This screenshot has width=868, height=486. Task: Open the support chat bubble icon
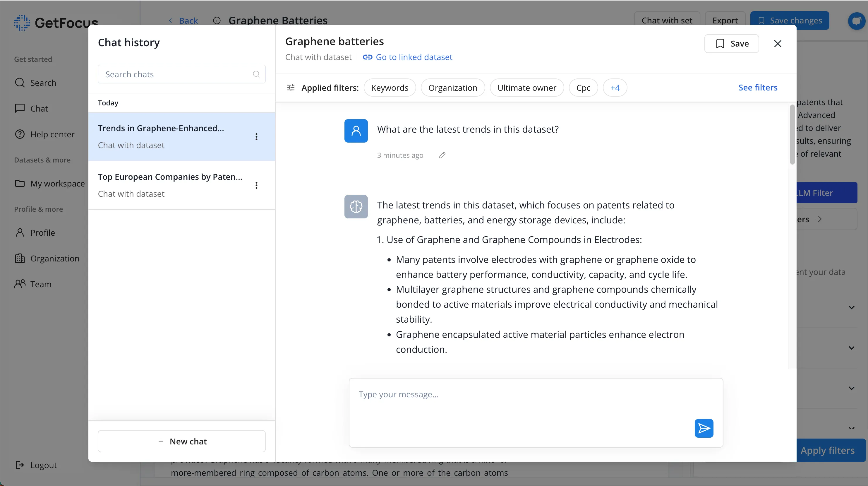[x=857, y=21]
